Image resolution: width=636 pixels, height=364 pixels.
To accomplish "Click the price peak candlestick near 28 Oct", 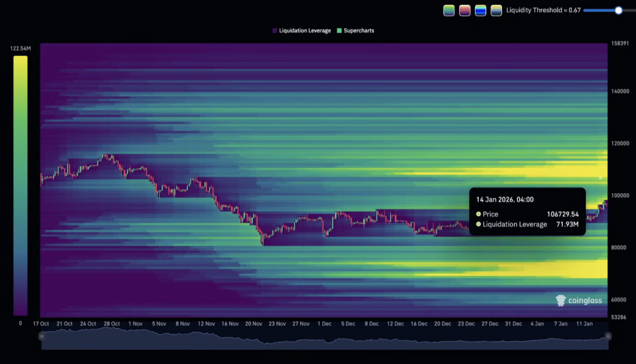I will [x=108, y=156].
